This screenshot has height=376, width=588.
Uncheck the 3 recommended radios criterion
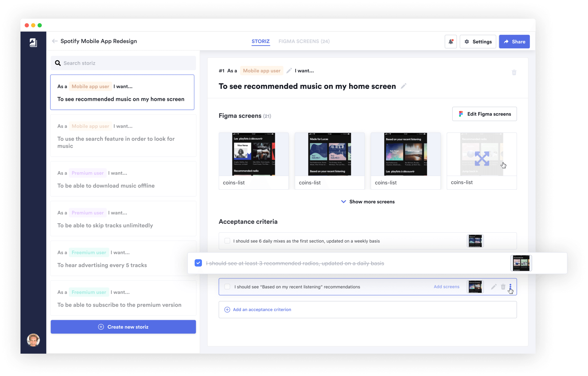(198, 263)
